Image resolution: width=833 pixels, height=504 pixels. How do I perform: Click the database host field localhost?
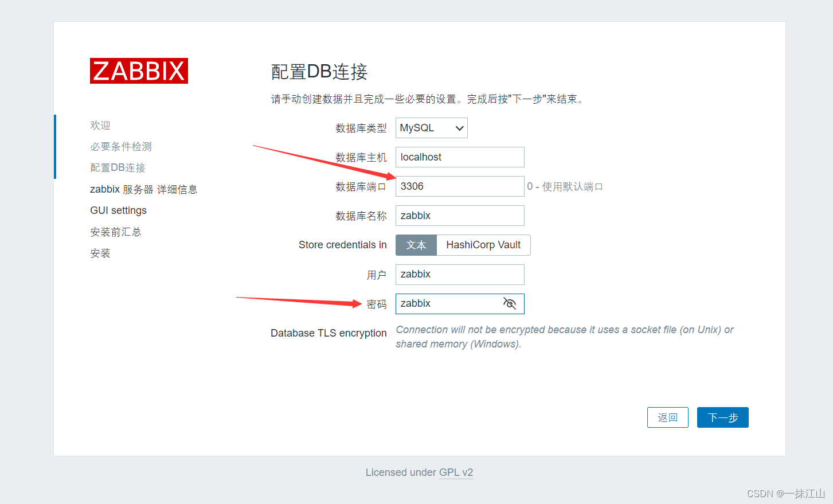(460, 157)
